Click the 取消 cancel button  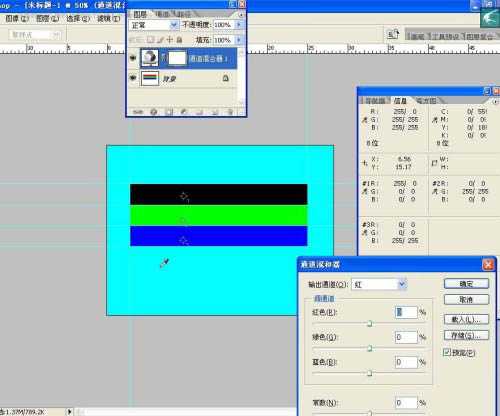pos(466,299)
